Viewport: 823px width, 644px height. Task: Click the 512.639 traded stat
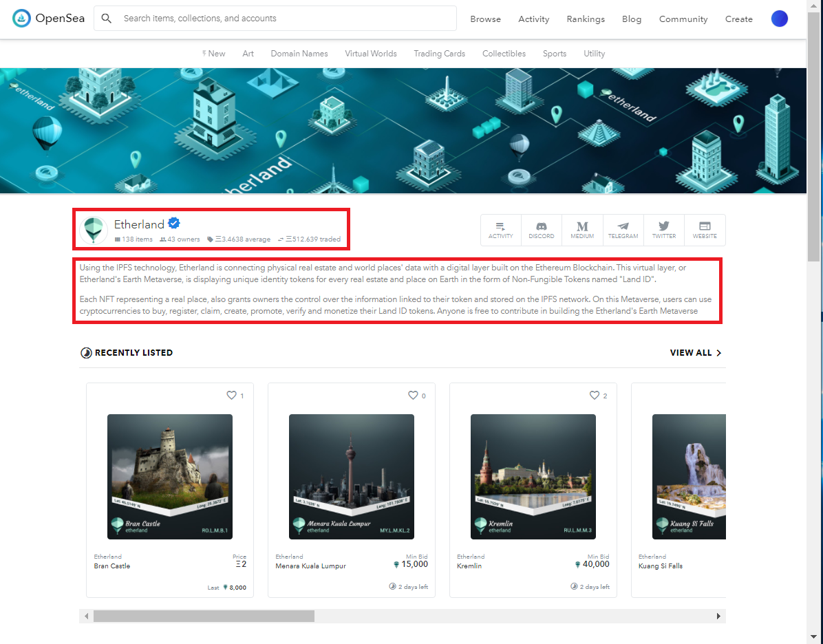pyautogui.click(x=309, y=239)
